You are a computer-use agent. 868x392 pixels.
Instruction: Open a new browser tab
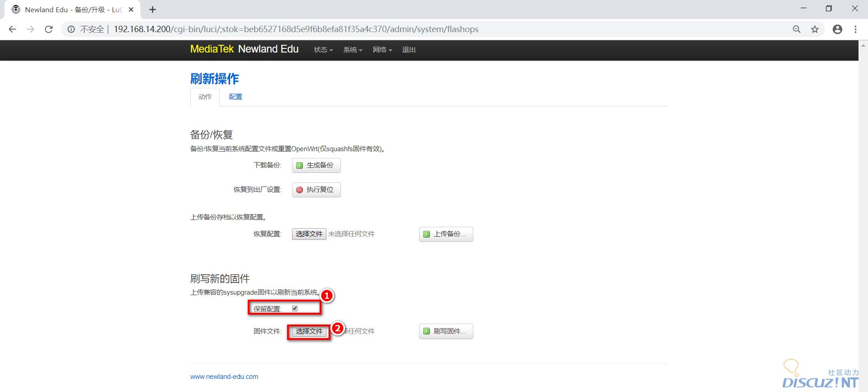153,10
